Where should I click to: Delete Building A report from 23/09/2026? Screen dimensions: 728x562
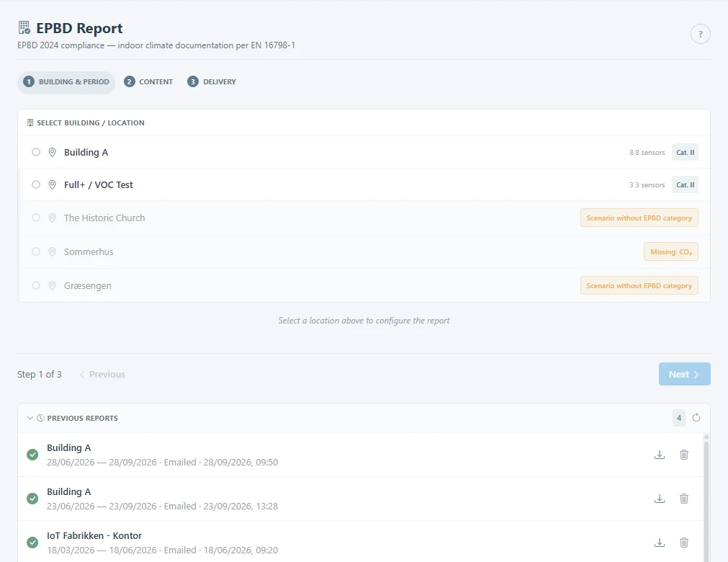point(684,499)
